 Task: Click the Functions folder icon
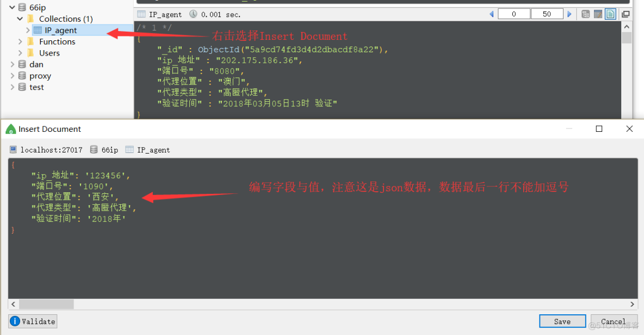pos(30,41)
